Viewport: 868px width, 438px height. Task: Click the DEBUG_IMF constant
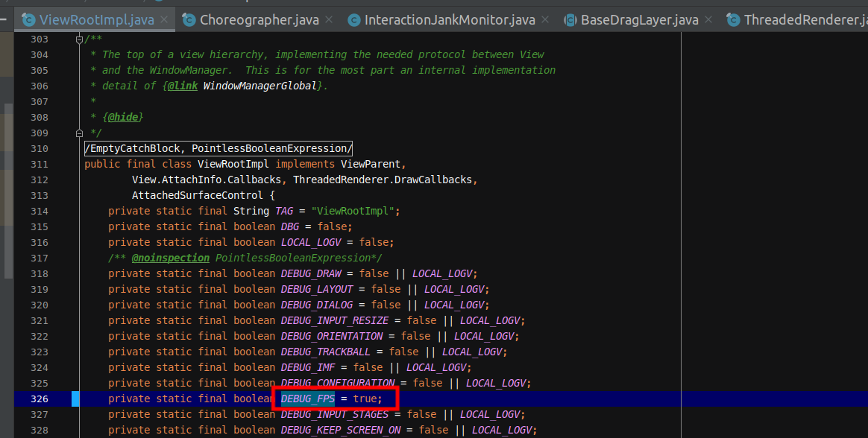308,367
